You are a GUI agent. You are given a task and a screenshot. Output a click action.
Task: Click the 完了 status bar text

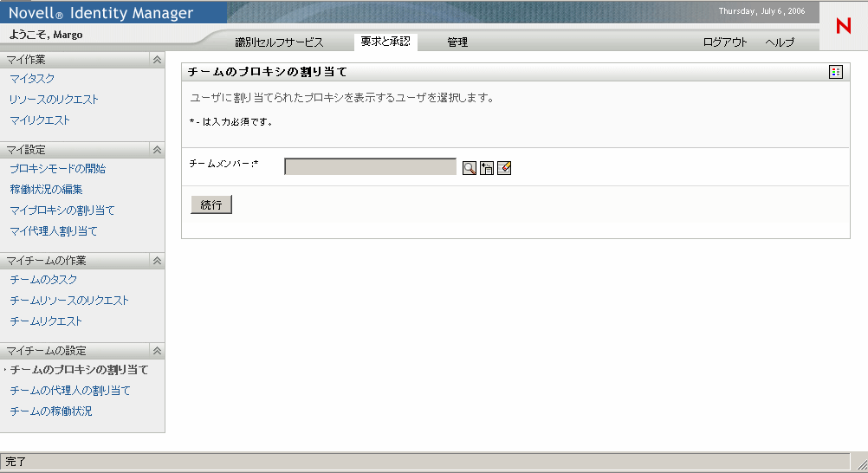tap(16, 462)
